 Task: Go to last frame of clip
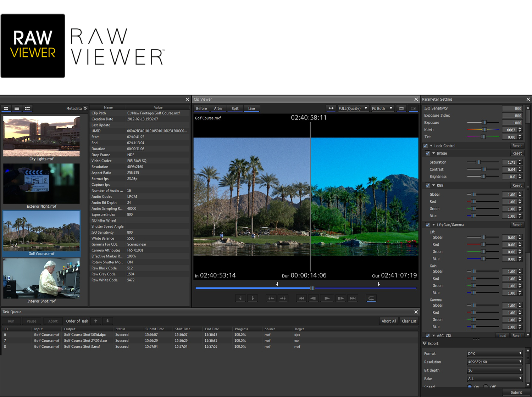point(353,298)
